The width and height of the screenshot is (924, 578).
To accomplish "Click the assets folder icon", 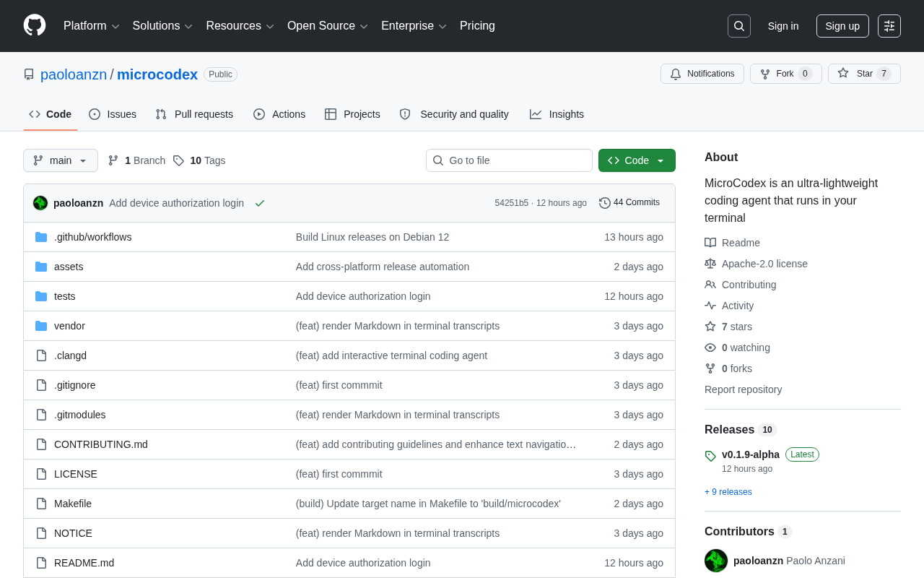I will click(x=41, y=267).
